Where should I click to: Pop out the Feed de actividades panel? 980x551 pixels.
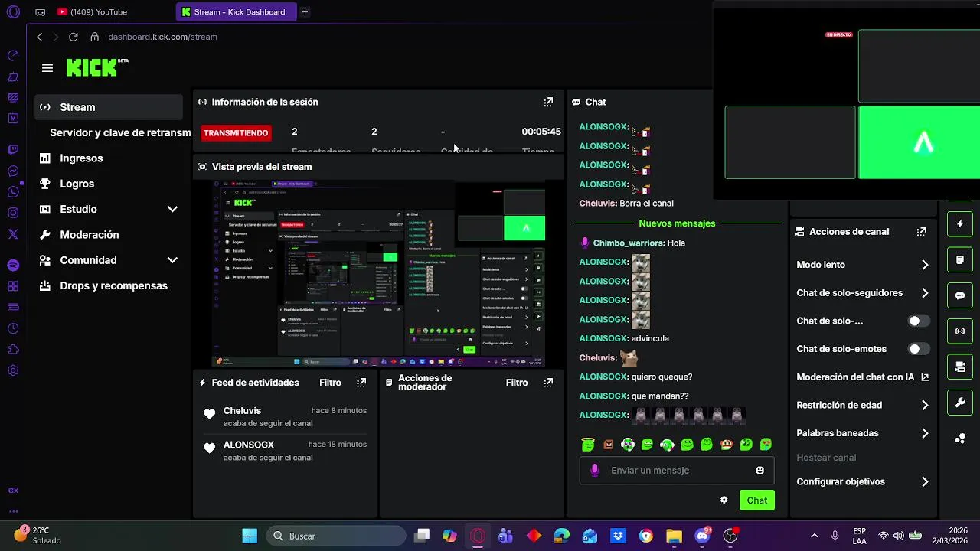coord(361,383)
